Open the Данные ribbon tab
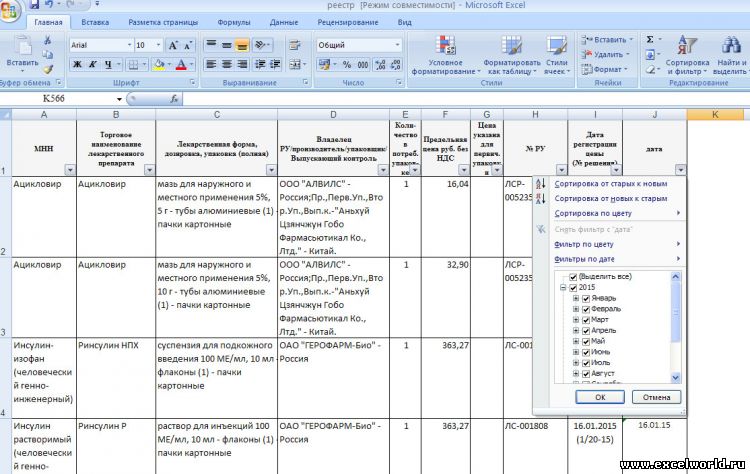This screenshot has height=474, width=750. 284,22
